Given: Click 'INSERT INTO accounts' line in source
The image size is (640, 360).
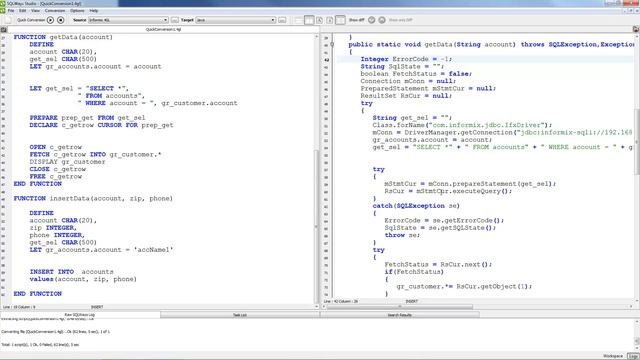Looking at the screenshot, I should (71, 272).
